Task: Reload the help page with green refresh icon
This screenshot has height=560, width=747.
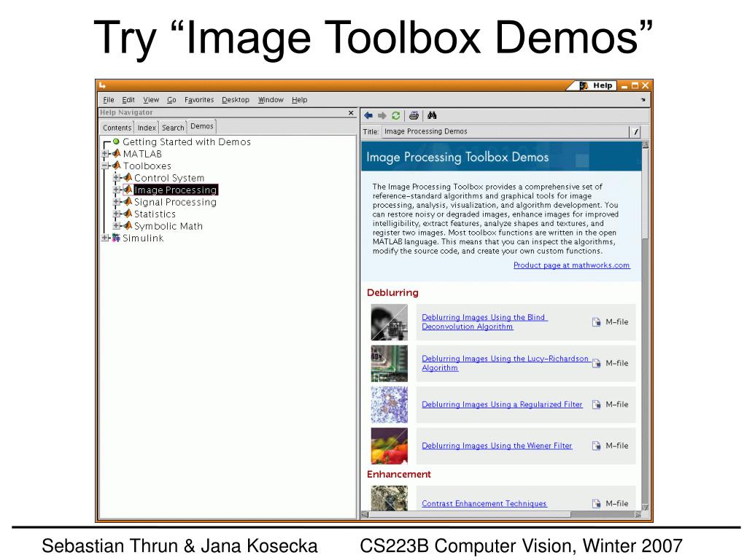Action: click(395, 115)
